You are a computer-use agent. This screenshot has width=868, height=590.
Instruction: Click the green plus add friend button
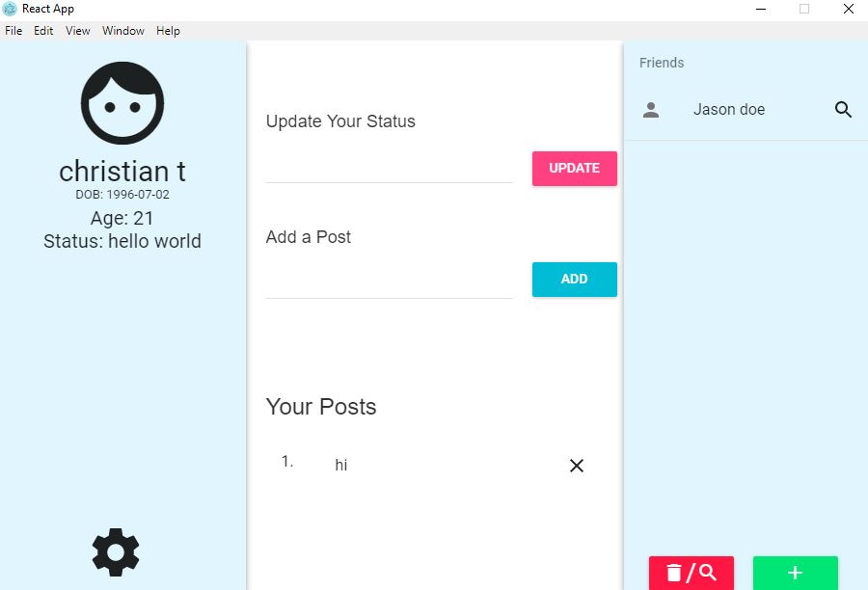tap(795, 573)
